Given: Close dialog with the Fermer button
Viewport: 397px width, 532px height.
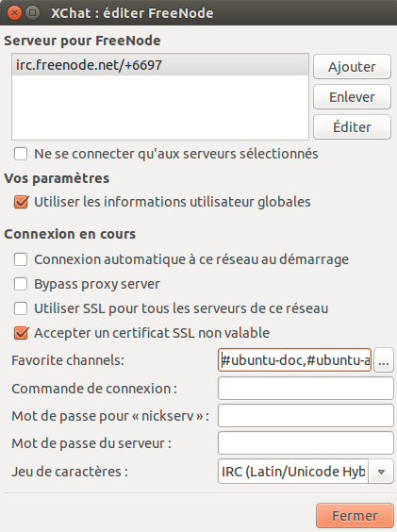Looking at the screenshot, I should point(355,516).
